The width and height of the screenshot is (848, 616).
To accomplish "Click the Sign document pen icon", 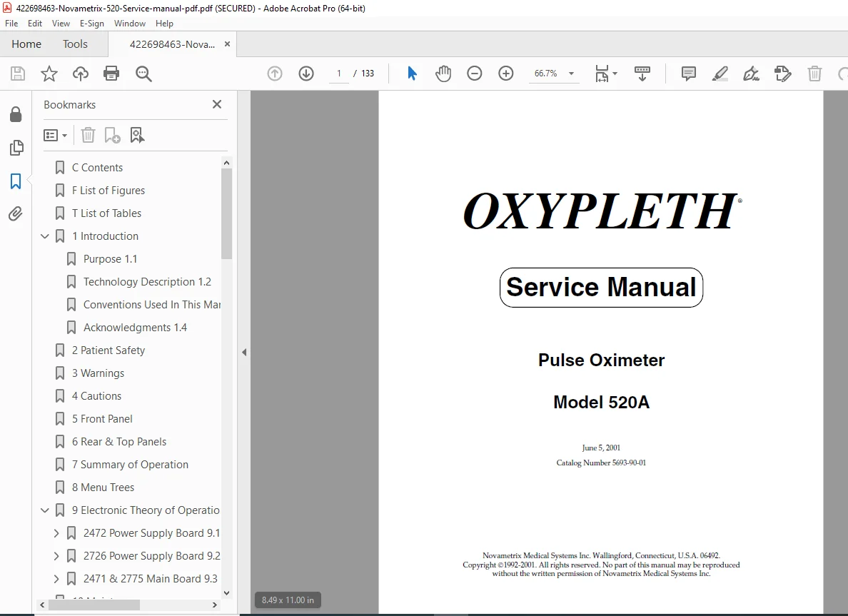I will coord(751,74).
